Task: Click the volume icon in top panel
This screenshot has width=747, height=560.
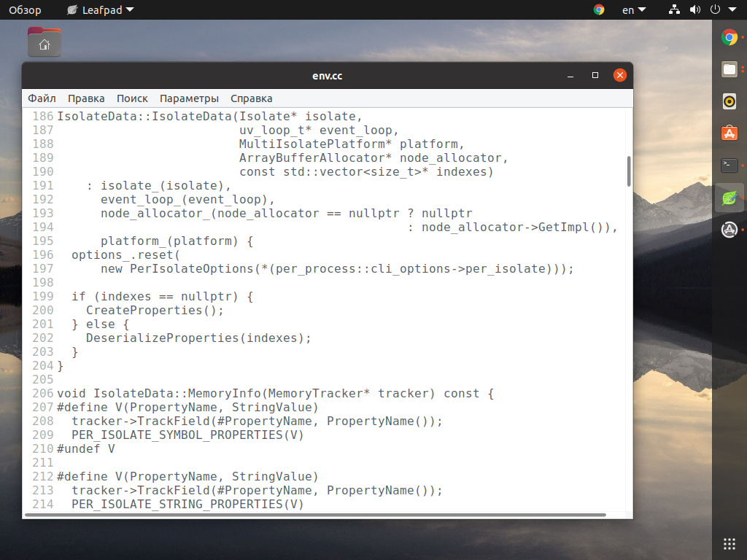Action: click(695, 9)
